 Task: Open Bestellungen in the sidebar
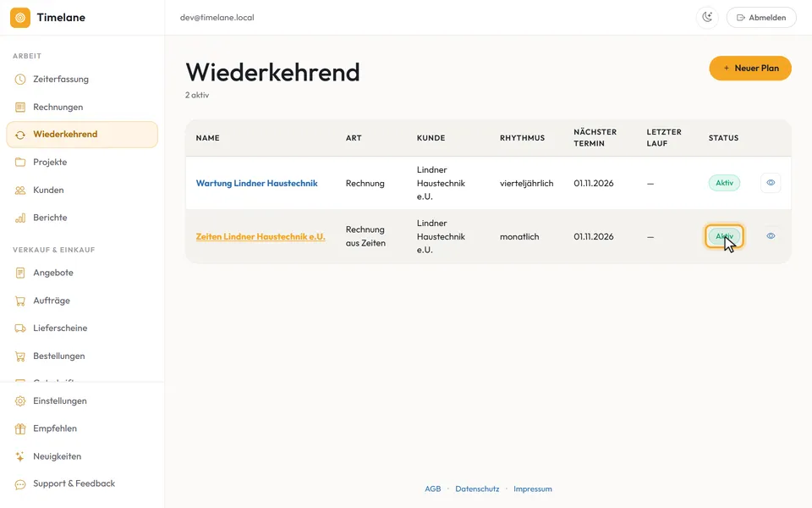pyautogui.click(x=82, y=356)
